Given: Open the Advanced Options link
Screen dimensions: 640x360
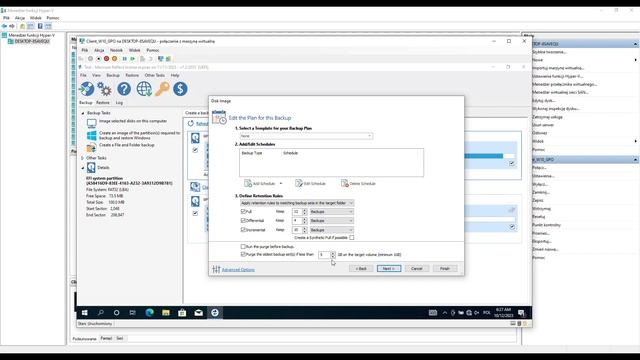Looking at the screenshot, I should click(x=238, y=270).
